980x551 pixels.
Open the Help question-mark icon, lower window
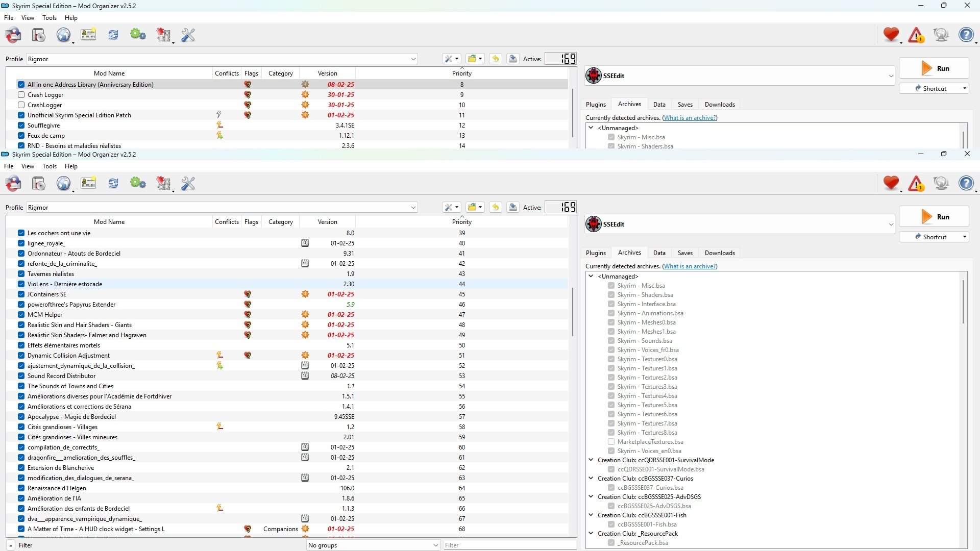point(966,183)
